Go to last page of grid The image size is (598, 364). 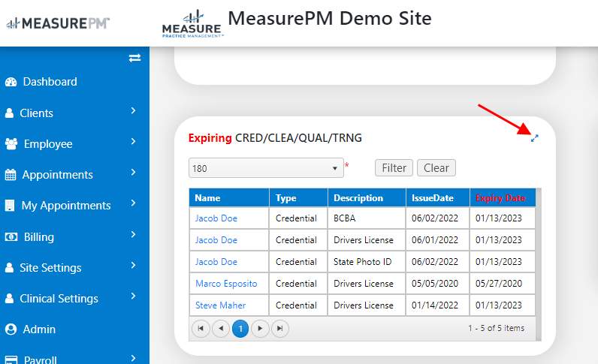pyautogui.click(x=280, y=329)
